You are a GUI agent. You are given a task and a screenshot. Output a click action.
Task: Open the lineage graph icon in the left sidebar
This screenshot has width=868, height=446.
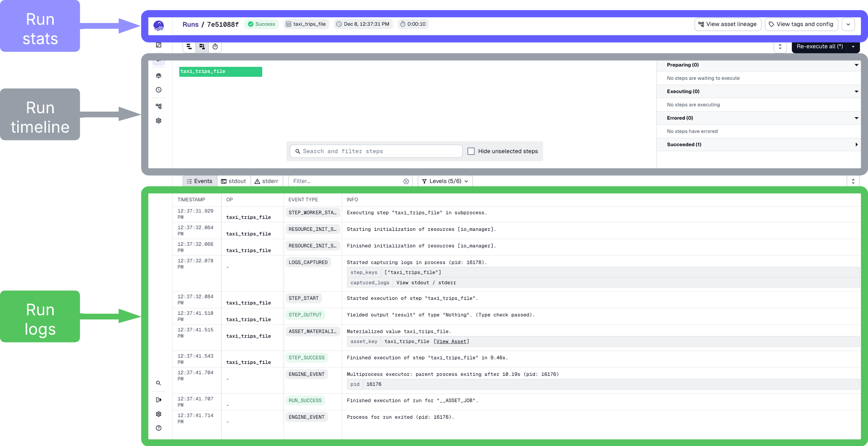coord(159,106)
